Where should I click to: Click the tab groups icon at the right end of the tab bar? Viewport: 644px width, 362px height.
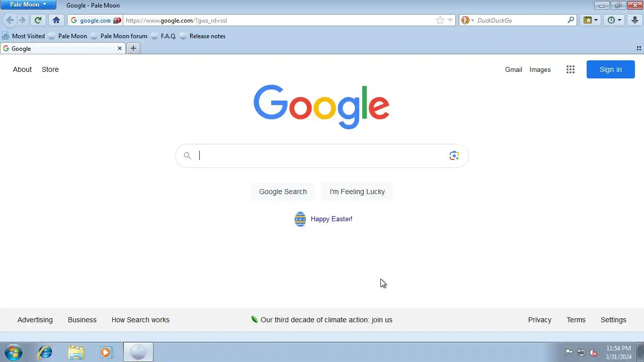point(639,48)
